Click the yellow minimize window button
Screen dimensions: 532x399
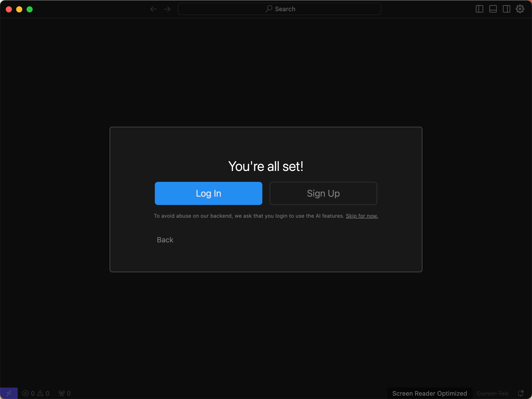[19, 9]
